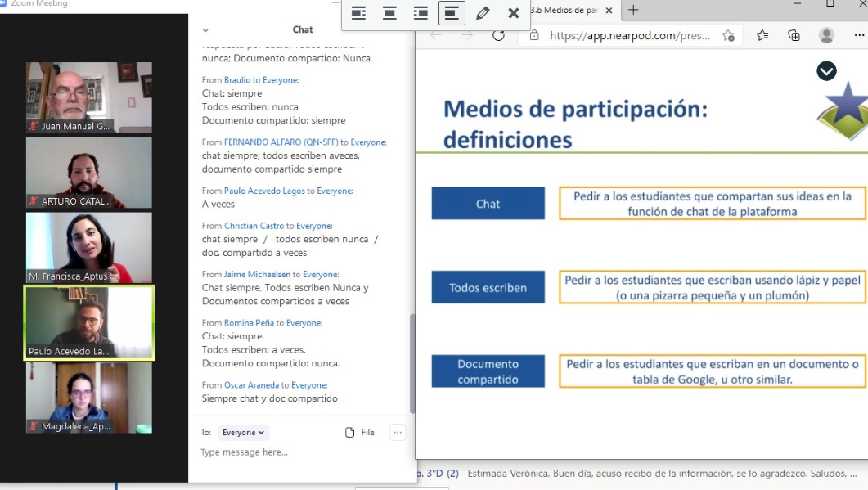Image resolution: width=868 pixels, height=490 pixels.
Task: Switch to the 'Medios de par' browser tab
Action: click(564, 10)
